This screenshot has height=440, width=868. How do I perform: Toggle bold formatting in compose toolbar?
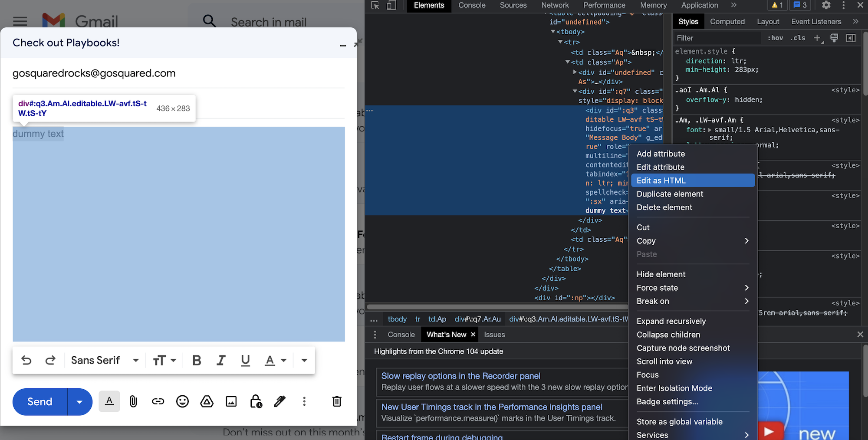[x=197, y=360]
